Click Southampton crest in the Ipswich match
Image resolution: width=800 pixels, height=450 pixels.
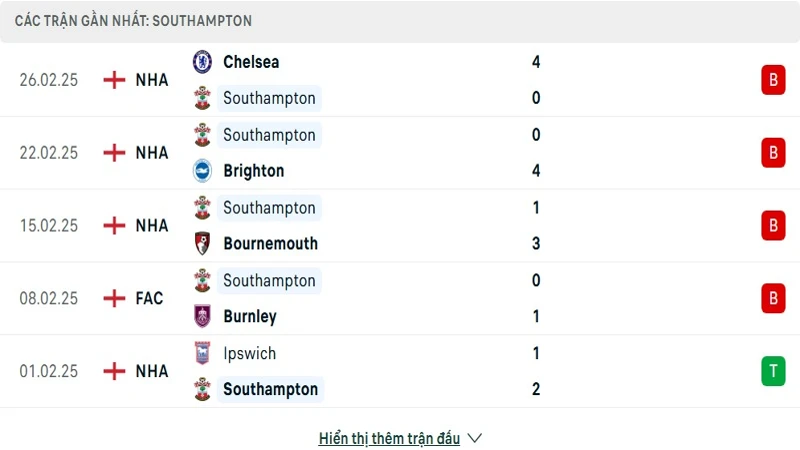(202, 390)
